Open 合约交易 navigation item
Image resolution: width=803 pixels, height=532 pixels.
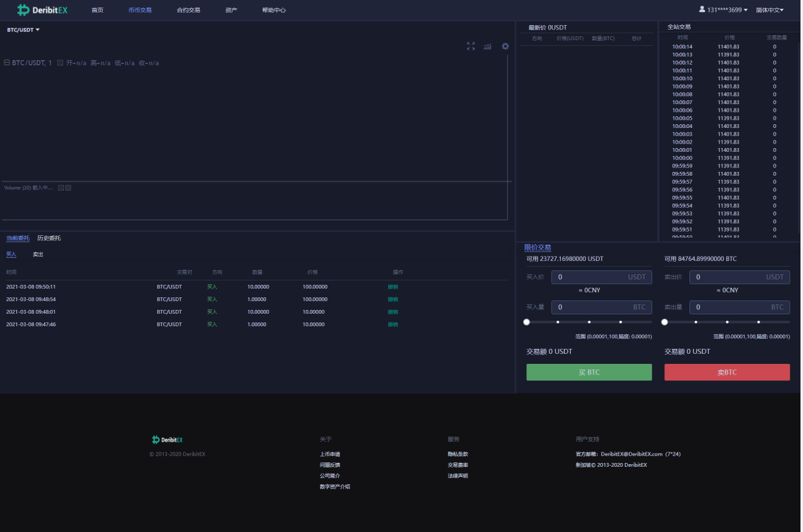188,10
